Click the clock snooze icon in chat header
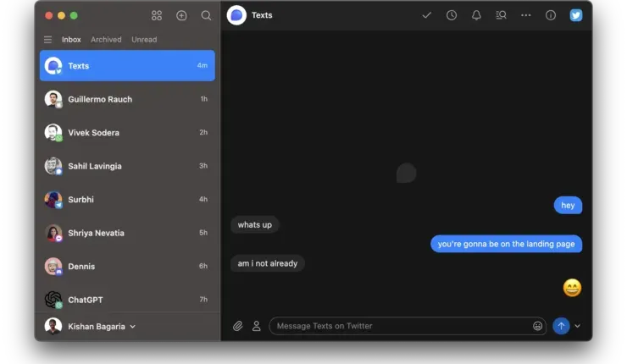The image size is (627, 364). click(452, 15)
